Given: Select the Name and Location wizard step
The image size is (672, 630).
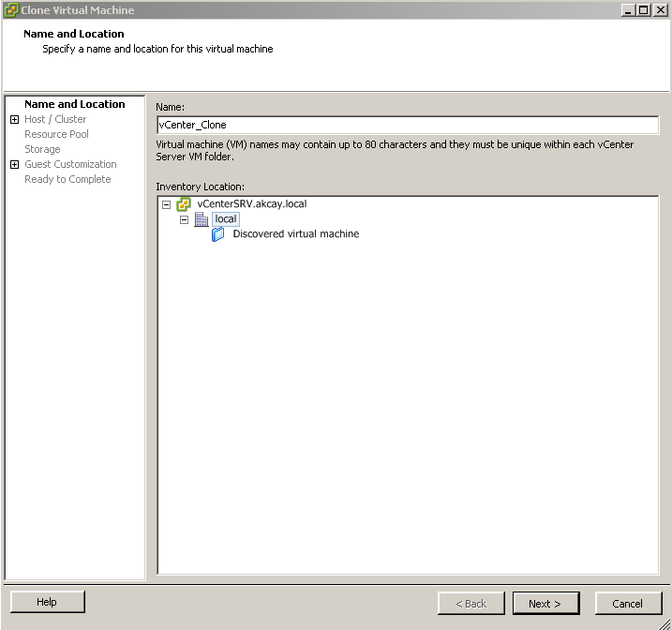Looking at the screenshot, I should pyautogui.click(x=75, y=104).
